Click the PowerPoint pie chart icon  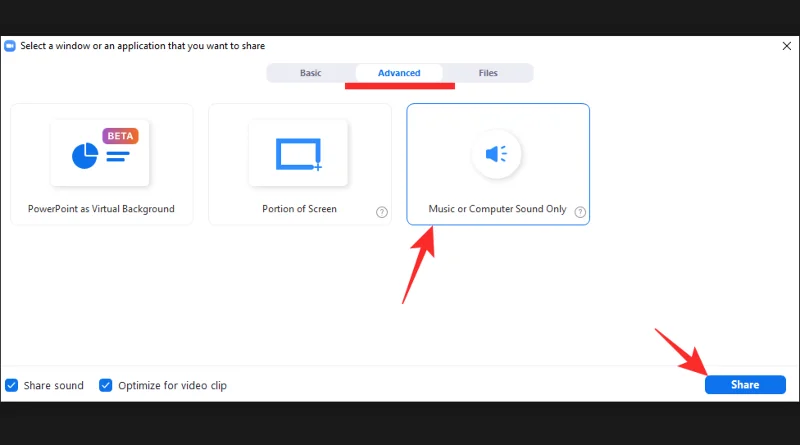tap(85, 155)
